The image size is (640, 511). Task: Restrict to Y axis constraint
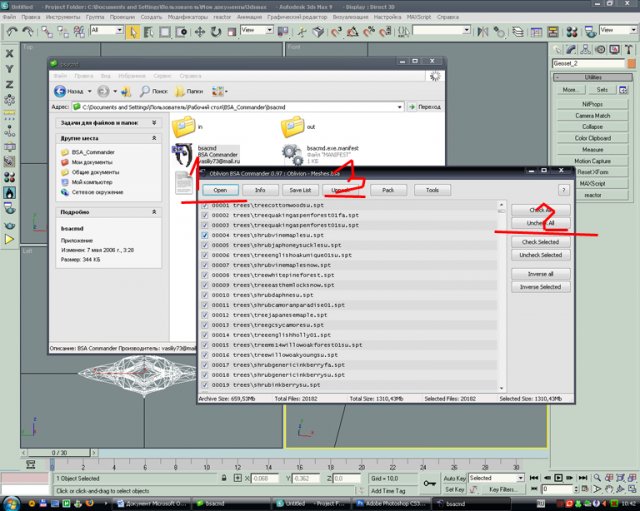coord(9,69)
